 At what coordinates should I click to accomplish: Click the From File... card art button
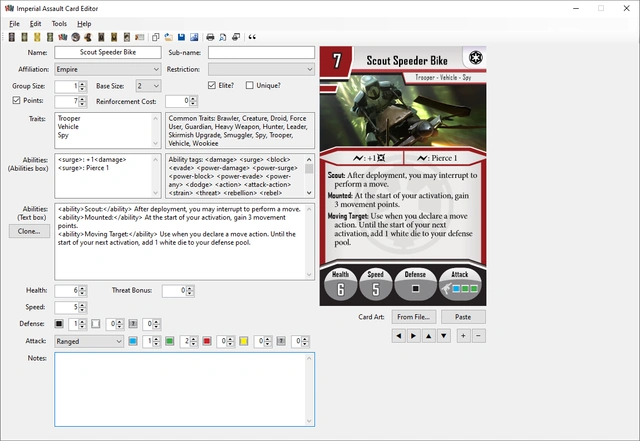412,316
